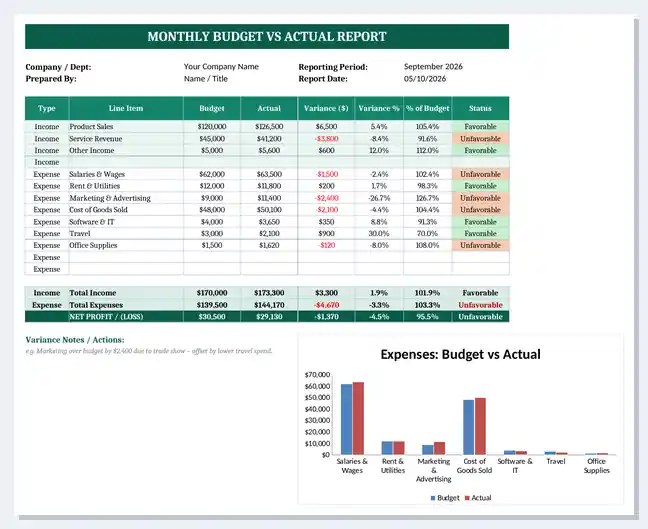The width and height of the screenshot is (648, 529).
Task: Click the Marketing '% of Budget' value '126.7%'
Action: tap(427, 198)
